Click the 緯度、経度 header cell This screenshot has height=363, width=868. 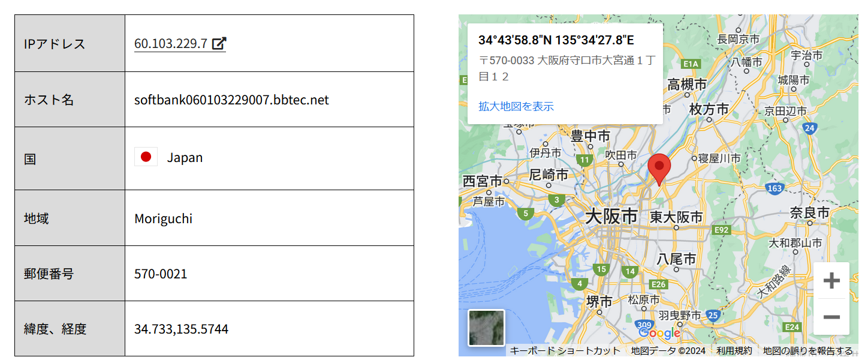click(x=70, y=329)
